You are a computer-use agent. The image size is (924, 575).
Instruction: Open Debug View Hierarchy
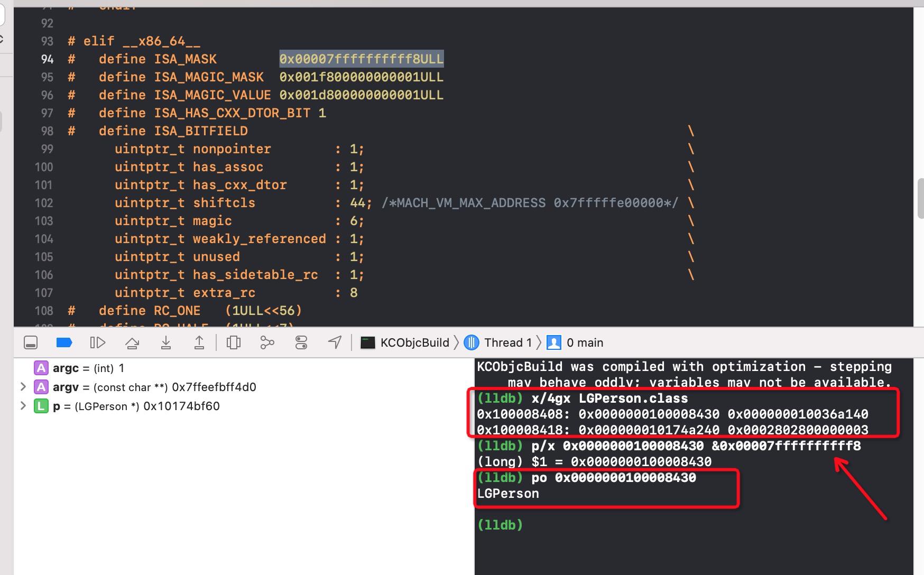click(x=234, y=343)
